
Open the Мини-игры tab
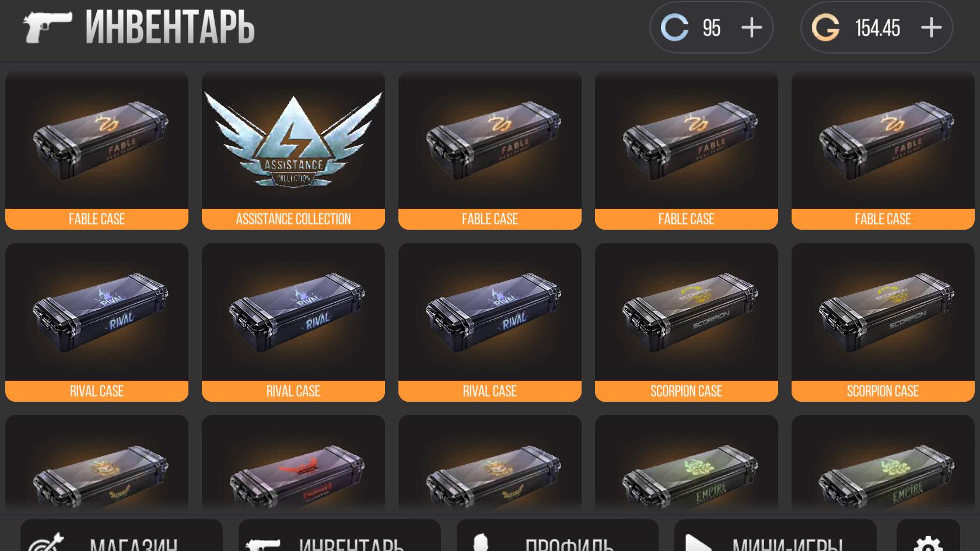coord(775,535)
